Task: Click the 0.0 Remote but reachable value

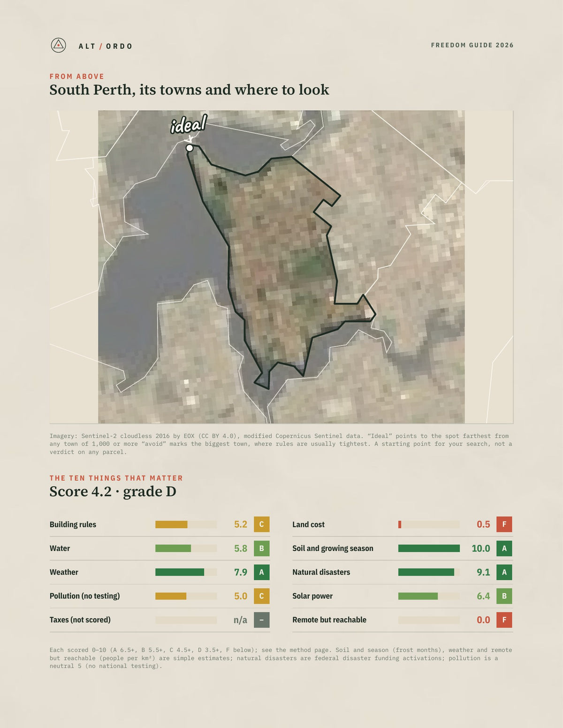Action: pyautogui.click(x=483, y=620)
